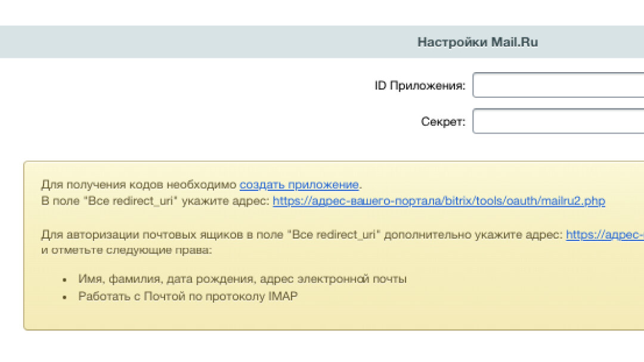Click the ID Приложения label text
The width and height of the screenshot is (644, 362).
(420, 84)
